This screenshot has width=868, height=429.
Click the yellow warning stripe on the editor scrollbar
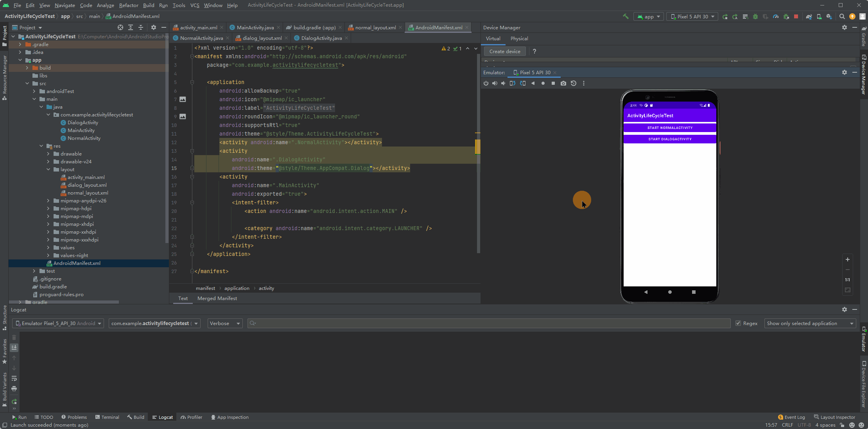point(477,147)
